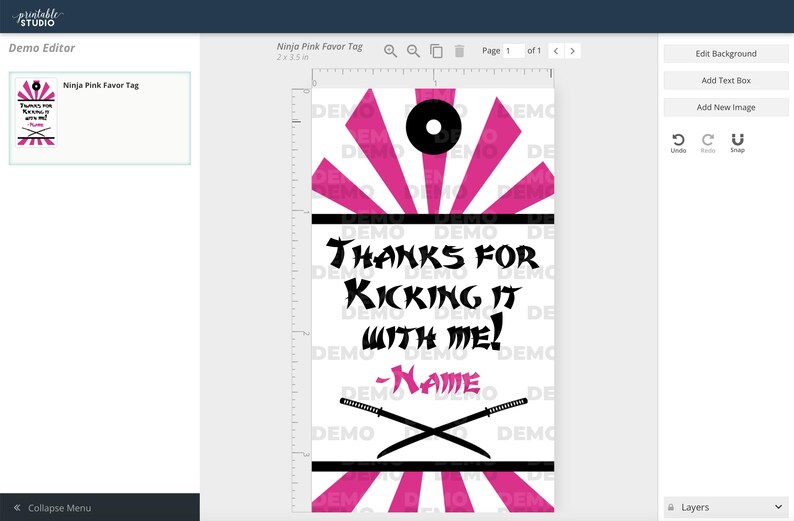Click the Redo icon
This screenshot has height=521, width=794.
[x=708, y=143]
